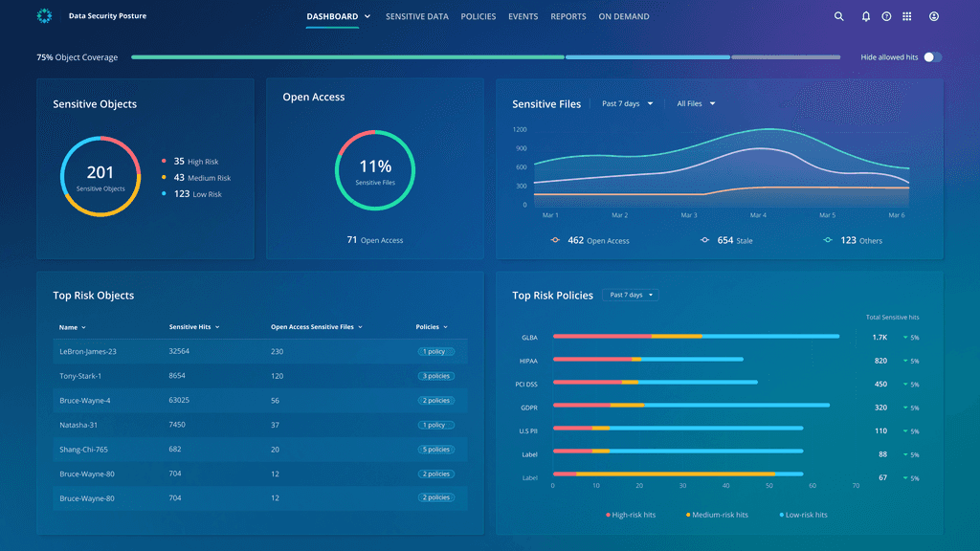Viewport: 980px width, 551px height.
Task: Click the Object Coverage progress bar
Action: point(485,56)
